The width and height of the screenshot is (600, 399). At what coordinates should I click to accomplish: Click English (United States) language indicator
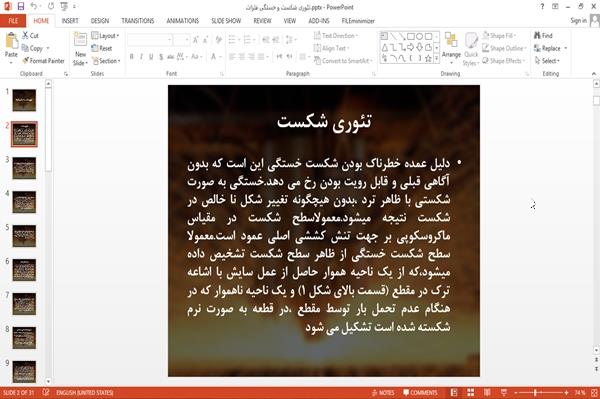85,392
